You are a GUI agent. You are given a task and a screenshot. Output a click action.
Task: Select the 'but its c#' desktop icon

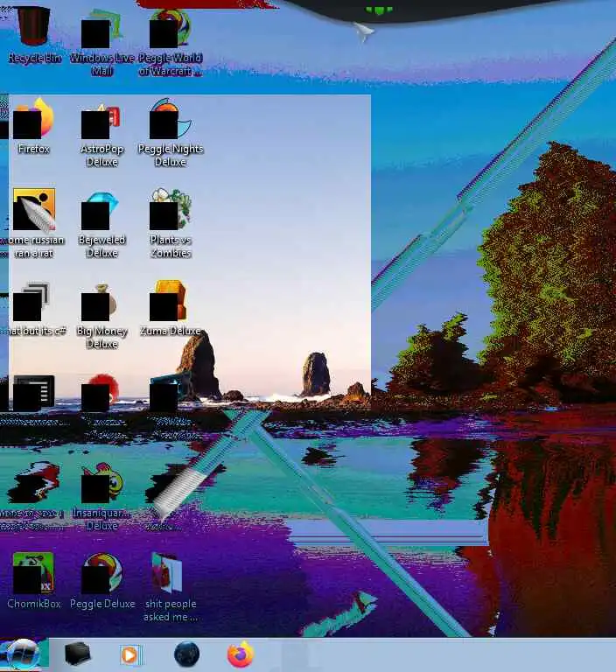tap(31, 302)
